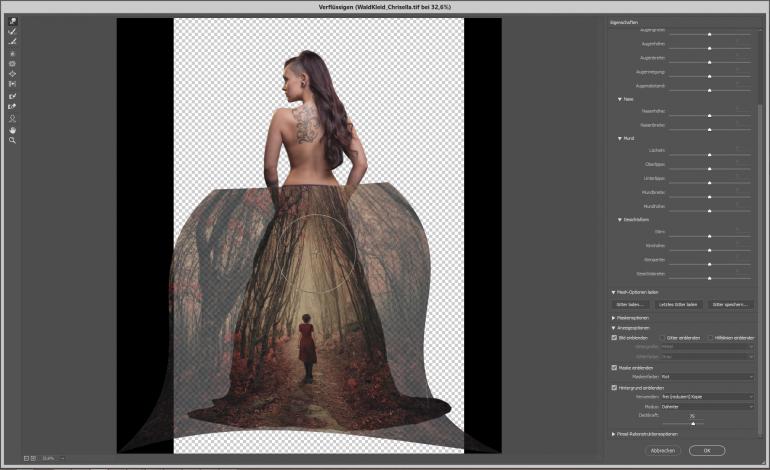The image size is (770, 470).
Task: Enable the Gitter einblenden checkbox
Action: [x=662, y=337]
